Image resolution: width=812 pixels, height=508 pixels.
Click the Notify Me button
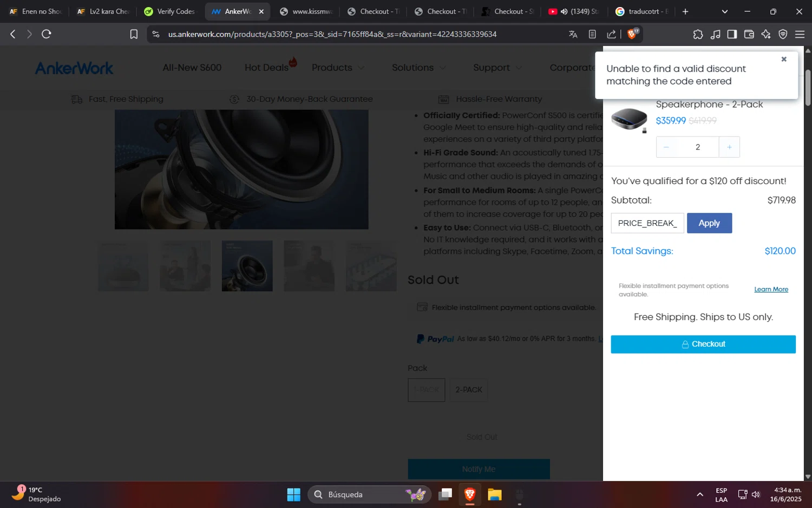pyautogui.click(x=479, y=469)
